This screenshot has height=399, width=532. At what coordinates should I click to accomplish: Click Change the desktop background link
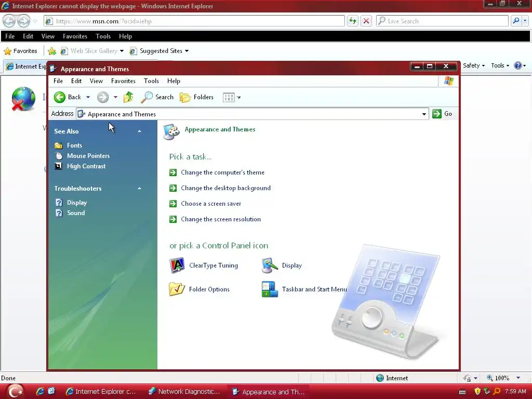[225, 188]
